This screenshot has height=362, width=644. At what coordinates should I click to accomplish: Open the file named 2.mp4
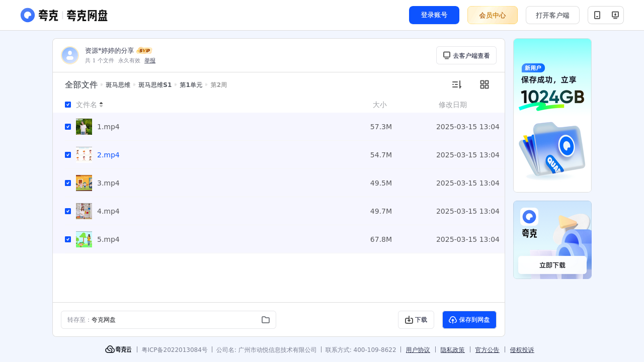click(108, 155)
